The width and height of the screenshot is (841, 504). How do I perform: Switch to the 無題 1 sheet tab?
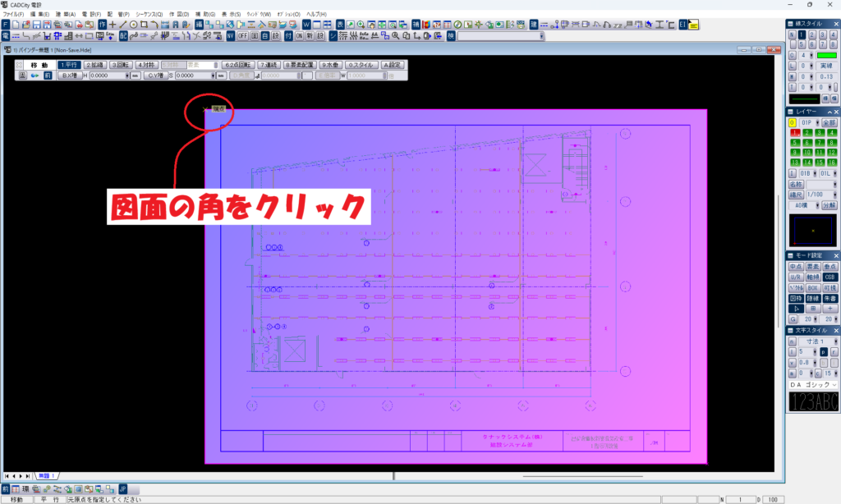pyautogui.click(x=47, y=476)
